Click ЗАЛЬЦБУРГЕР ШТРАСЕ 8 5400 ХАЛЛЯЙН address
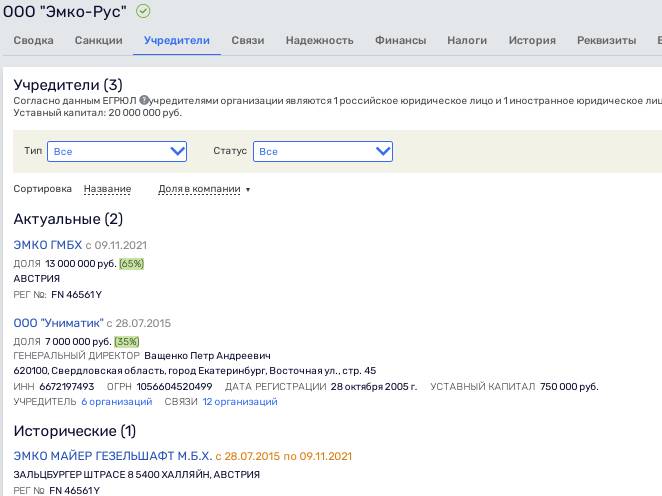The width and height of the screenshot is (662, 496). coord(136,474)
